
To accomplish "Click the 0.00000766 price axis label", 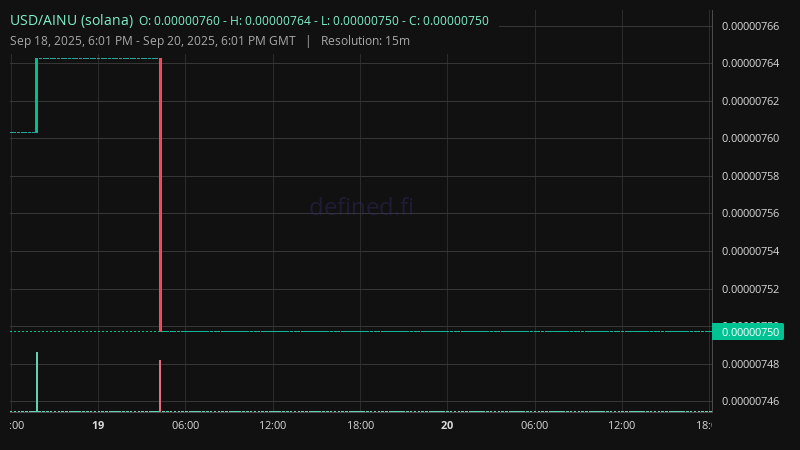I will [751, 26].
